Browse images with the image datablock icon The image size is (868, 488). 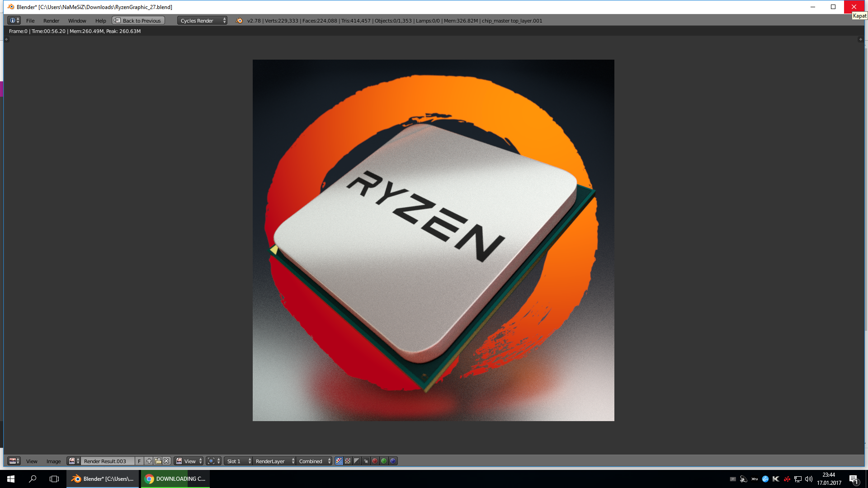pos(74,461)
